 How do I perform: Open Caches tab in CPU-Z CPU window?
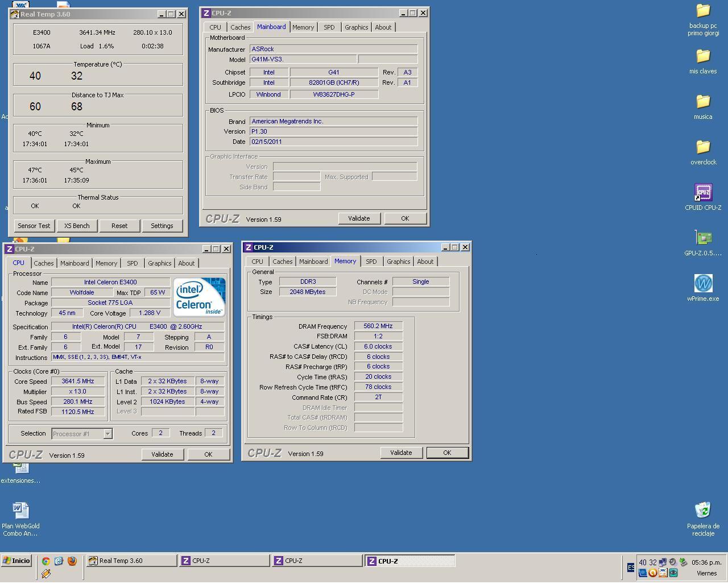[x=44, y=263]
